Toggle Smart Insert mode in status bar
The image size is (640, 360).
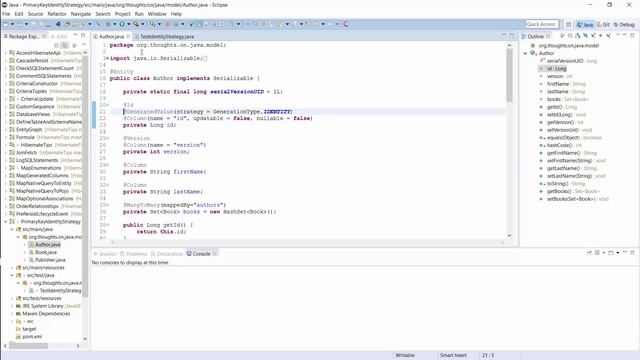453,355
